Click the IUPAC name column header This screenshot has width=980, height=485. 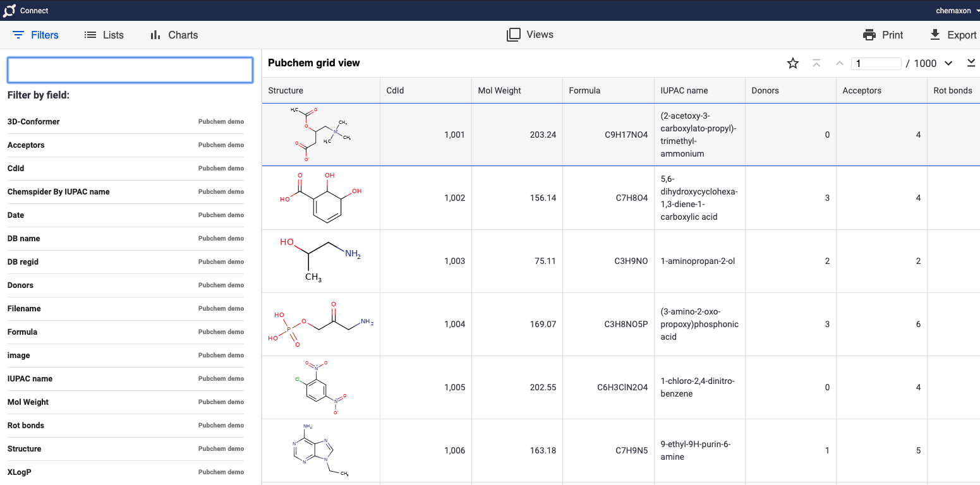699,90
